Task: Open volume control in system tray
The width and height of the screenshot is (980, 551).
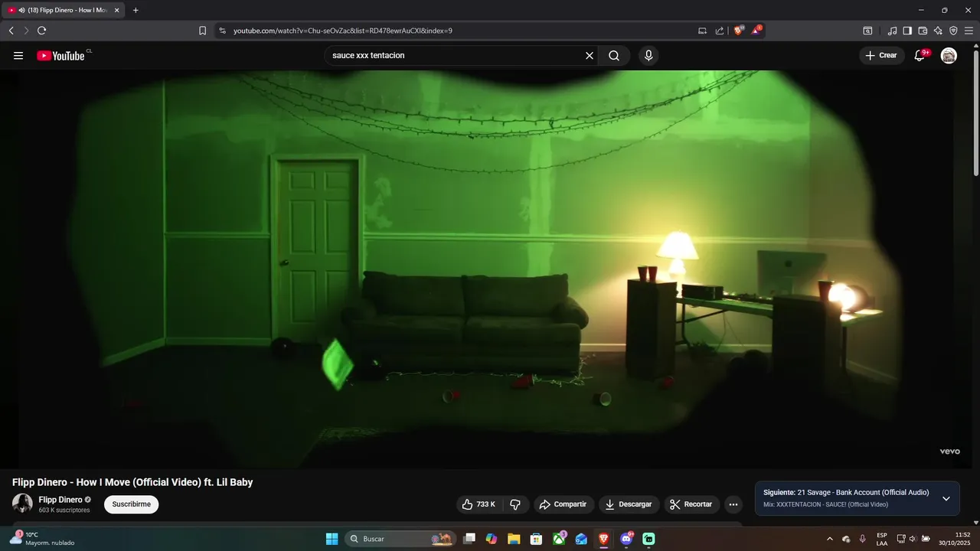Action: point(913,539)
